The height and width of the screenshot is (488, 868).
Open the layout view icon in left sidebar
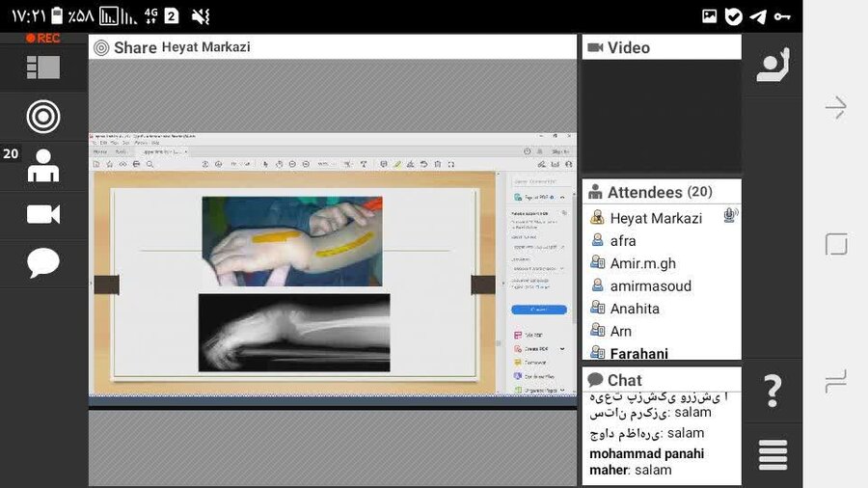[x=43, y=68]
